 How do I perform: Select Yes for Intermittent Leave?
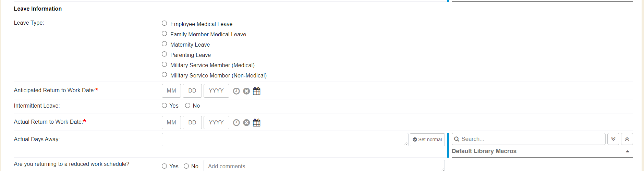pos(165,106)
